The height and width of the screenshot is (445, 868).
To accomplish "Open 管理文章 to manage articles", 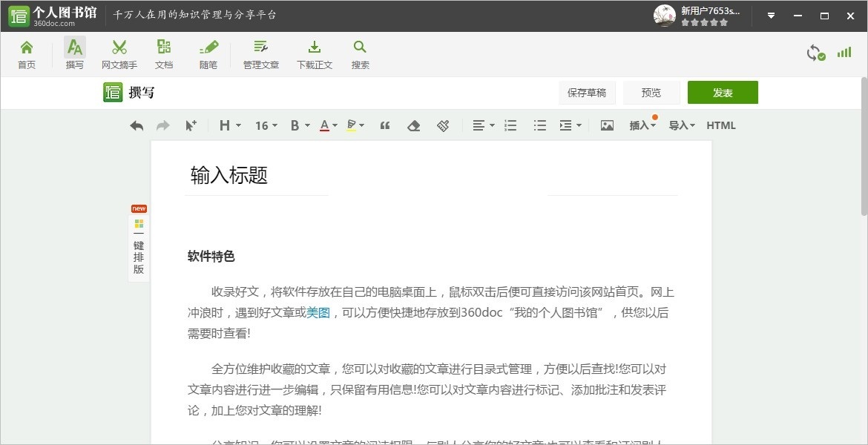I will tap(260, 53).
